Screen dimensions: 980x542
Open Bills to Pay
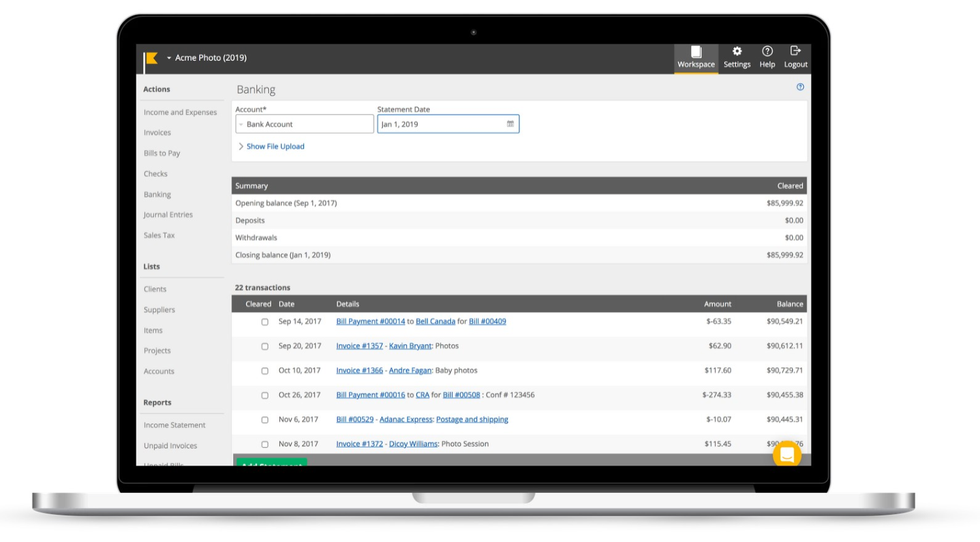tap(162, 153)
